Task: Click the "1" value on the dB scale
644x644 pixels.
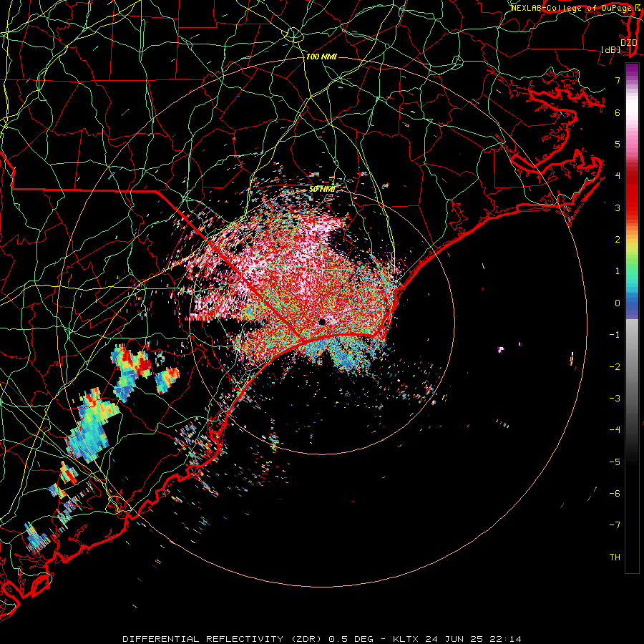Action: pyautogui.click(x=618, y=271)
